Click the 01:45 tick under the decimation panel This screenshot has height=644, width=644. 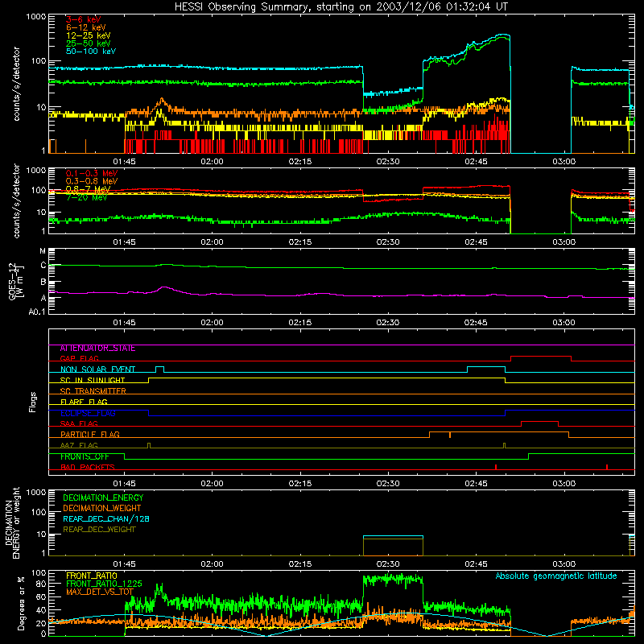point(124,564)
